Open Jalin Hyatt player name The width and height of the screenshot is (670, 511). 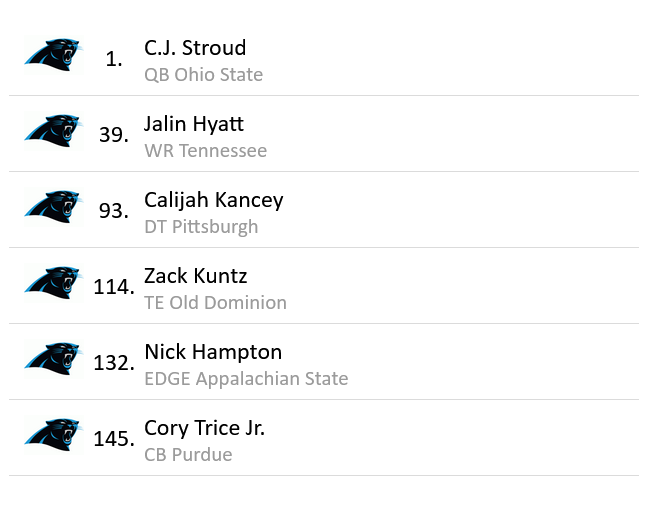click(194, 124)
